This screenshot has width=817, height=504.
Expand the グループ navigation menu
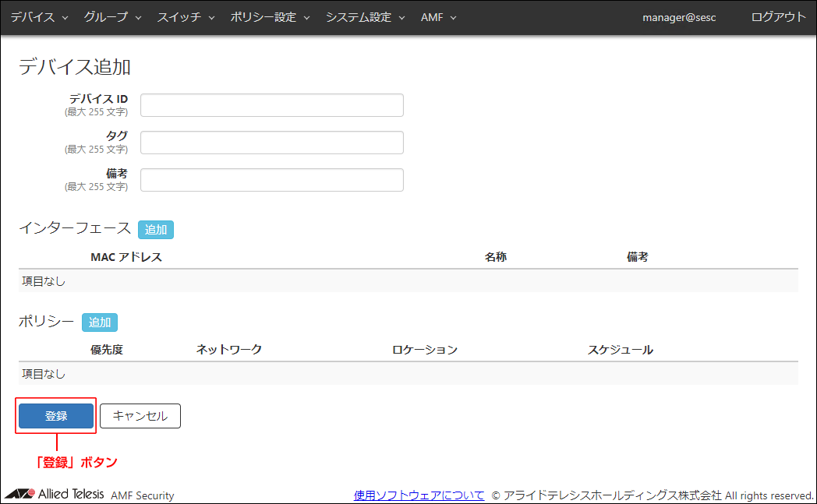point(112,17)
